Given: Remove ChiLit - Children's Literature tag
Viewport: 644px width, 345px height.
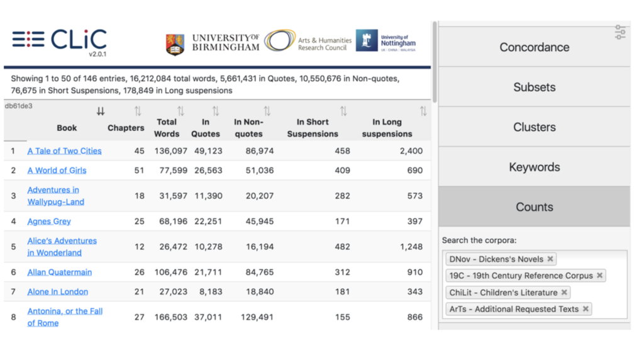Looking at the screenshot, I should (x=564, y=292).
